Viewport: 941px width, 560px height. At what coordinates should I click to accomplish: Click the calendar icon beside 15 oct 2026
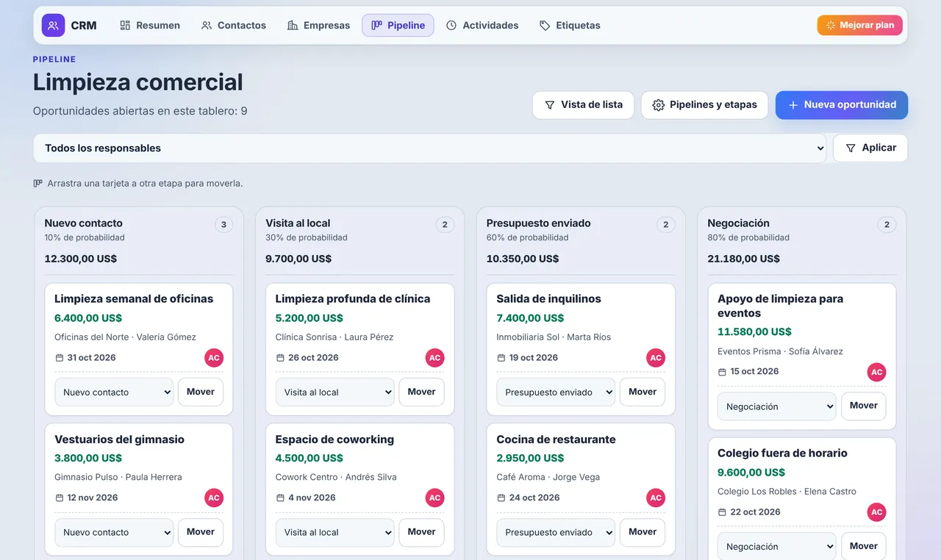[722, 372]
